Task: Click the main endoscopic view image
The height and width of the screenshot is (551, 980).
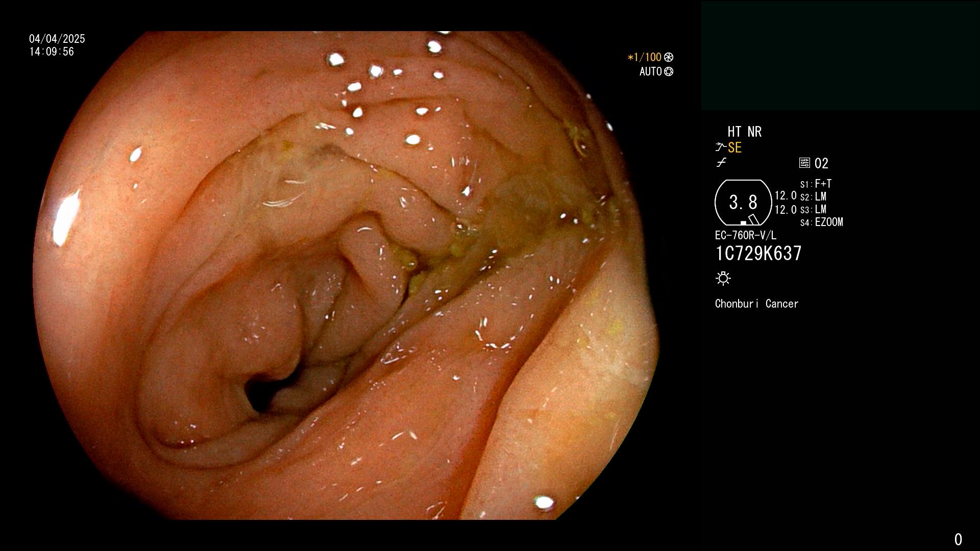Action: point(346,275)
